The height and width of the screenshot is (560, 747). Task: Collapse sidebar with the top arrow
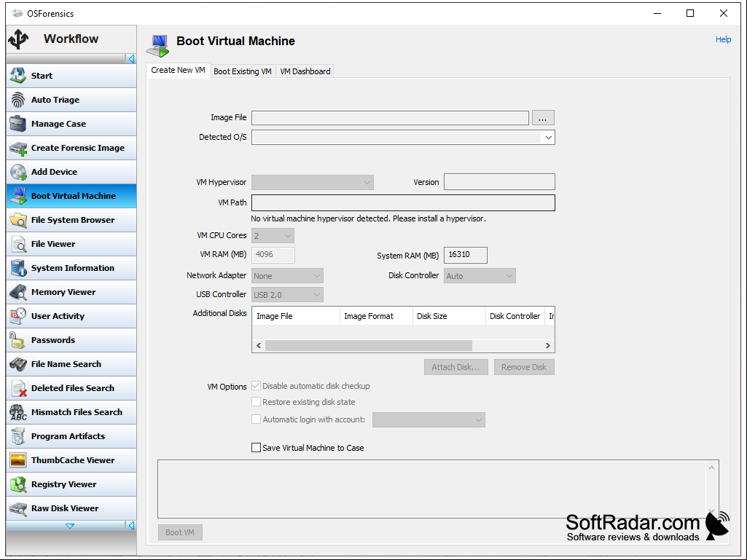pyautogui.click(x=131, y=58)
